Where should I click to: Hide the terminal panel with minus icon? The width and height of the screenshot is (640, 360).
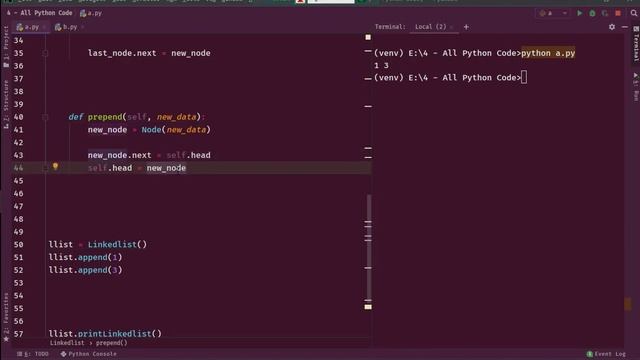625,27
